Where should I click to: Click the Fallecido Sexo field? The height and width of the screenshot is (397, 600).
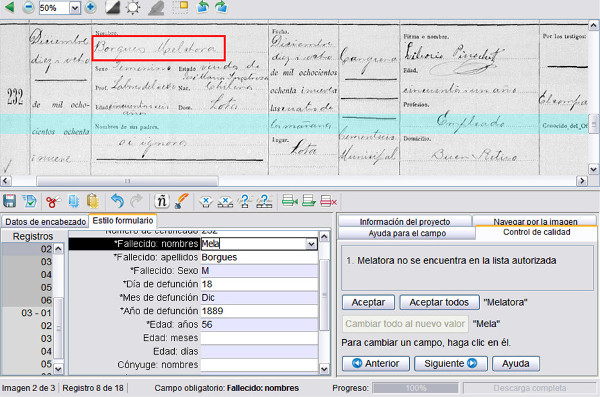coord(259,271)
